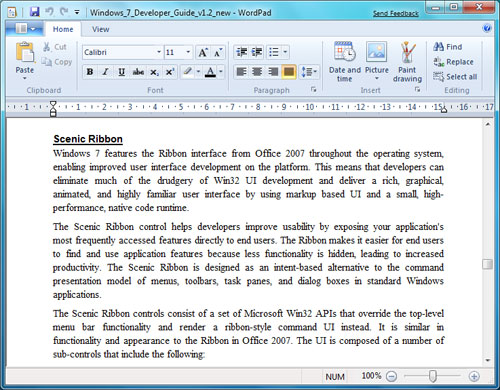Align text left
Image resolution: width=500 pixels, height=390 pixels.
tap(241, 72)
